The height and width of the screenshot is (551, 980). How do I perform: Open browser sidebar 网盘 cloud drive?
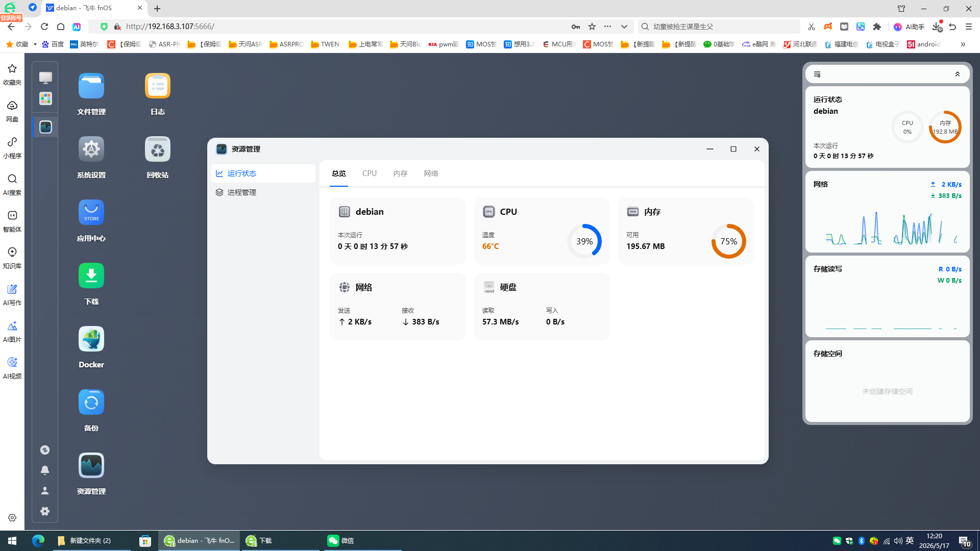click(x=12, y=111)
